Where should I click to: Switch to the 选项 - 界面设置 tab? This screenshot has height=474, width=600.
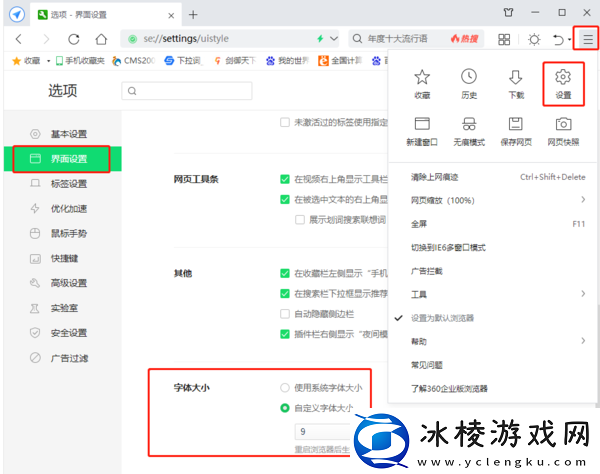click(x=105, y=15)
